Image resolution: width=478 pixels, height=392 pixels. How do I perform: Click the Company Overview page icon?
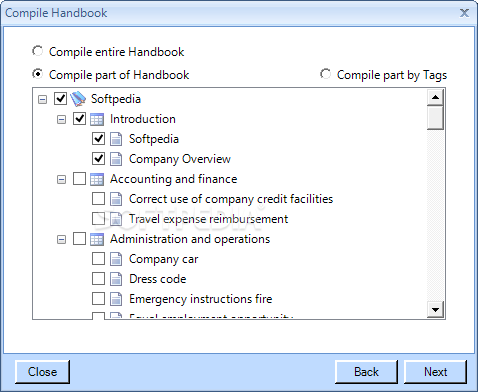coord(116,159)
